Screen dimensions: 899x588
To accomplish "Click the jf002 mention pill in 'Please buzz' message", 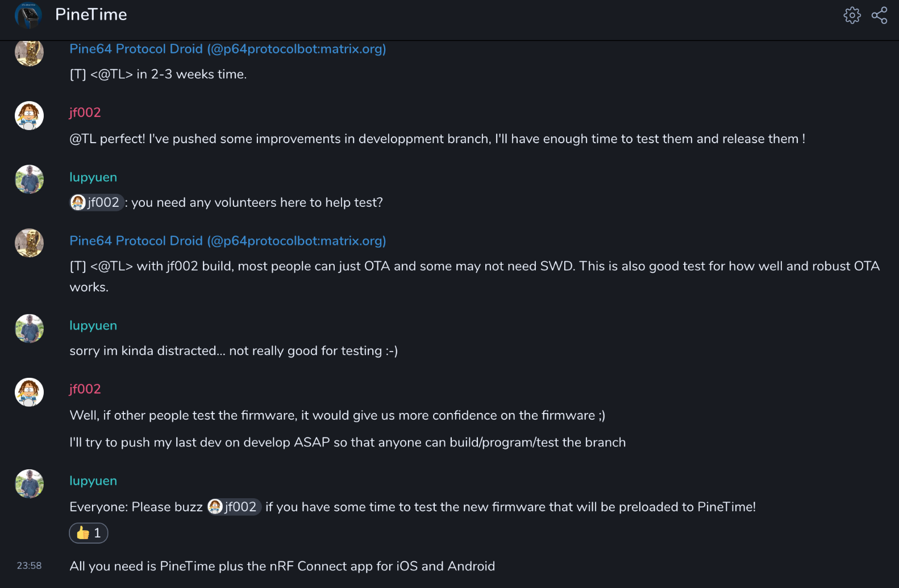I will click(234, 507).
